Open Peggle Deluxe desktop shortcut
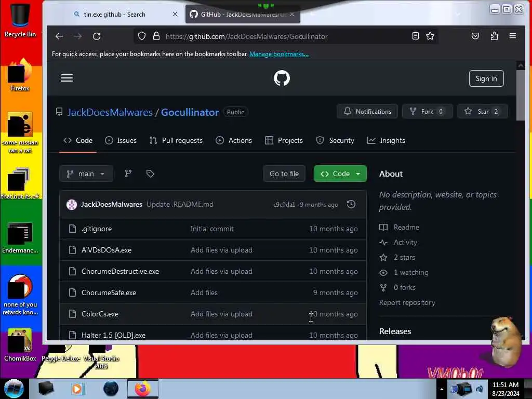Screen dimensions: 532x399 click(x=61, y=353)
